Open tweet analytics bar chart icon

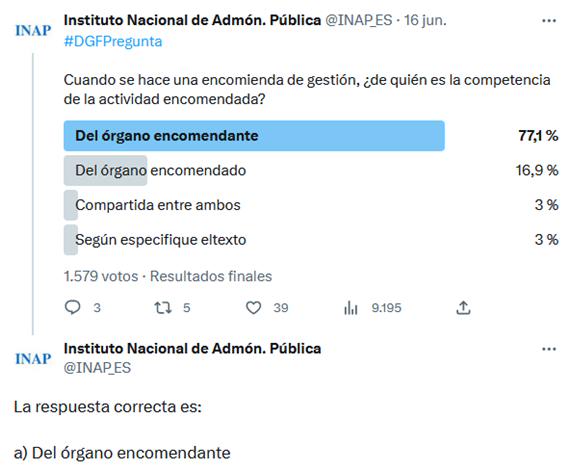coord(351,308)
